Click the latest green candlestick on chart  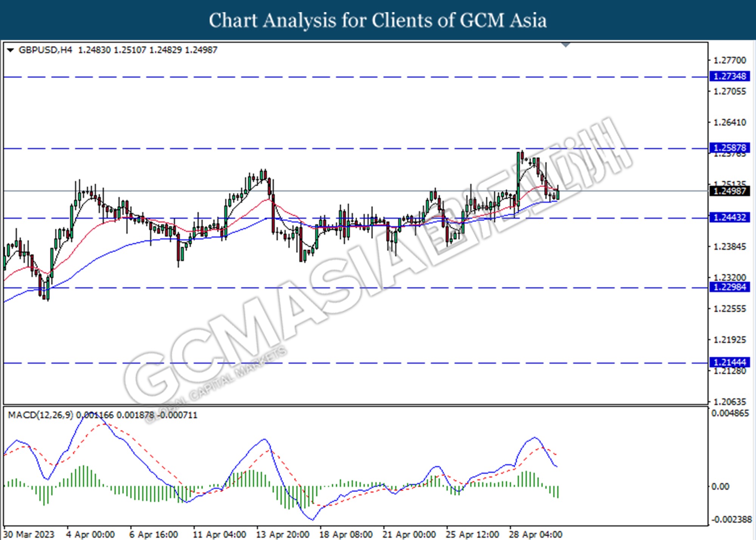(x=558, y=195)
